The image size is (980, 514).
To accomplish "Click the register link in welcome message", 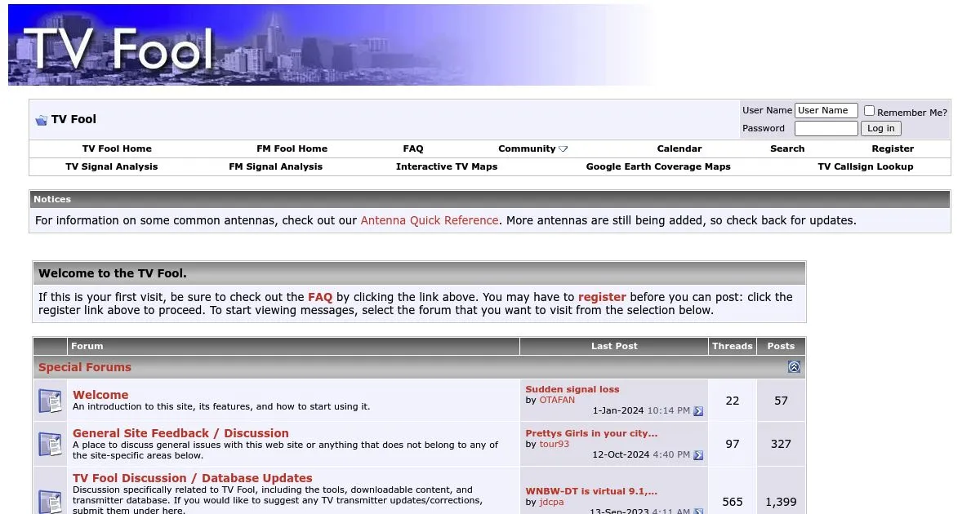I will [x=602, y=297].
